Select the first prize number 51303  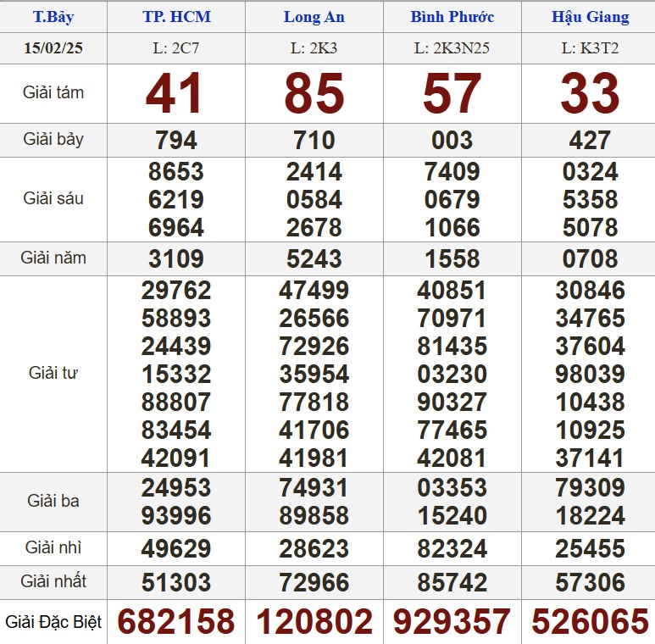176,583
